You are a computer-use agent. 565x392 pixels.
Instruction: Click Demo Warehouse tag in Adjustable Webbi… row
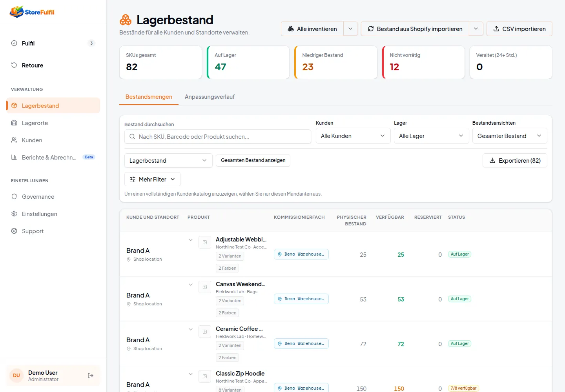(301, 254)
